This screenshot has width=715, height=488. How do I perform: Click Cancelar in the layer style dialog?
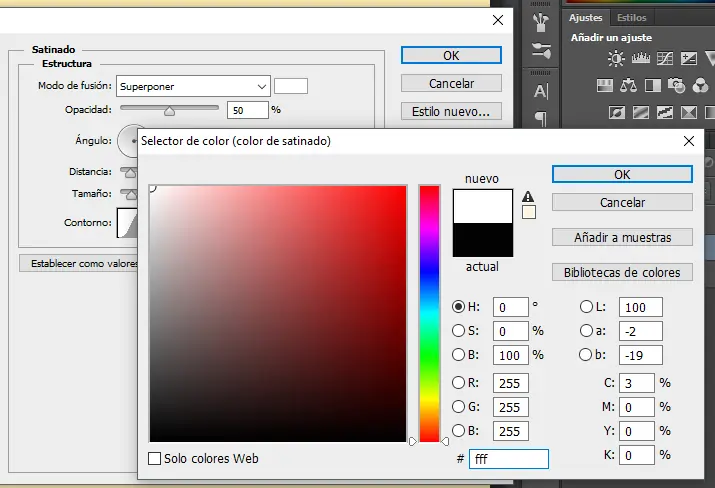pyautogui.click(x=451, y=83)
